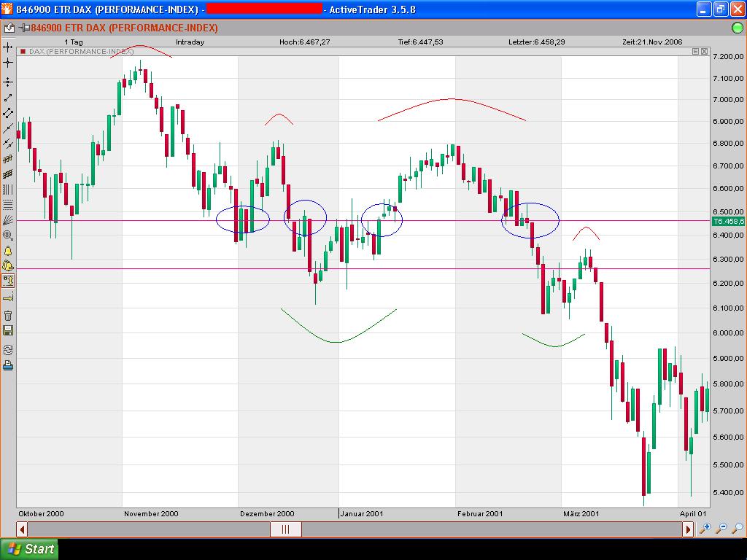Click the trash can delete icon
This screenshot has height=560, width=747.
point(7,315)
